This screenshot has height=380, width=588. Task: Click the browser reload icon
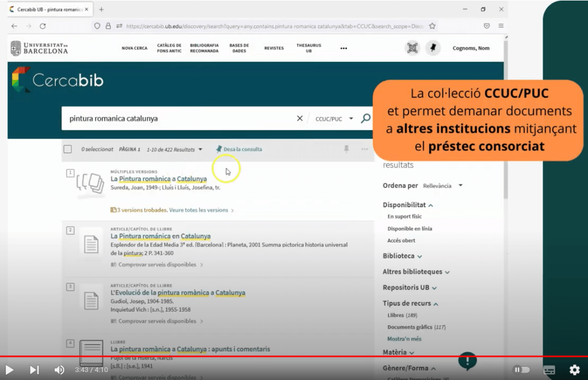(43, 26)
